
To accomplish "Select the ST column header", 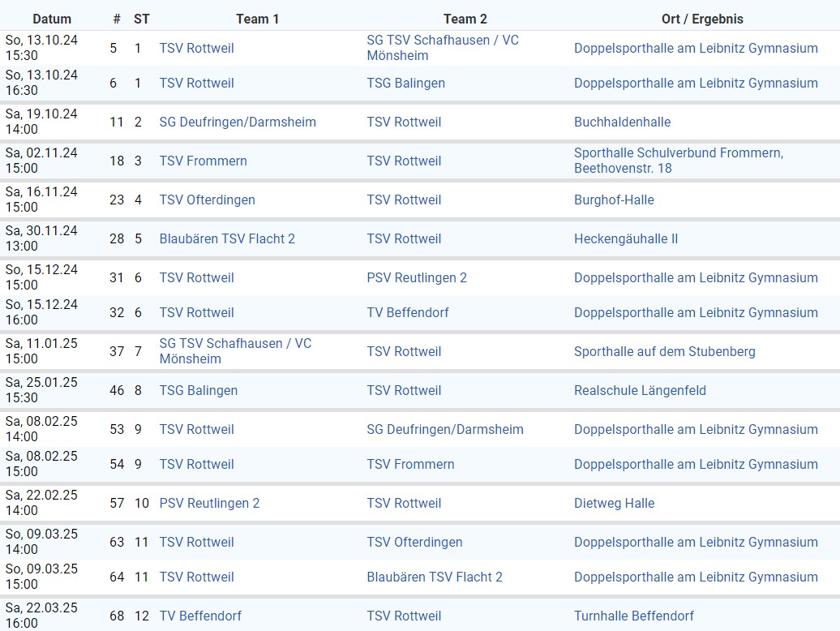I will point(141,19).
